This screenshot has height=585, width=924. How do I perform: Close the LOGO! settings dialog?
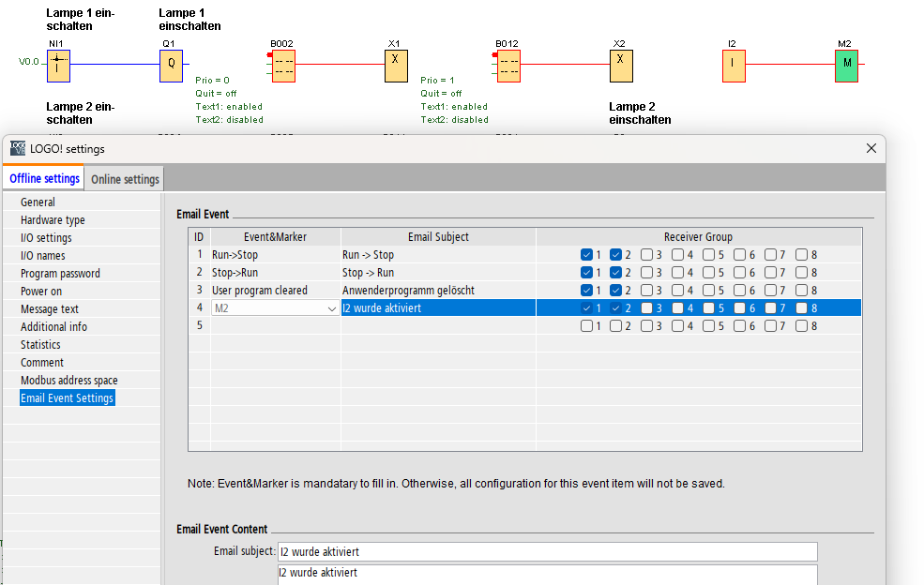point(871,148)
